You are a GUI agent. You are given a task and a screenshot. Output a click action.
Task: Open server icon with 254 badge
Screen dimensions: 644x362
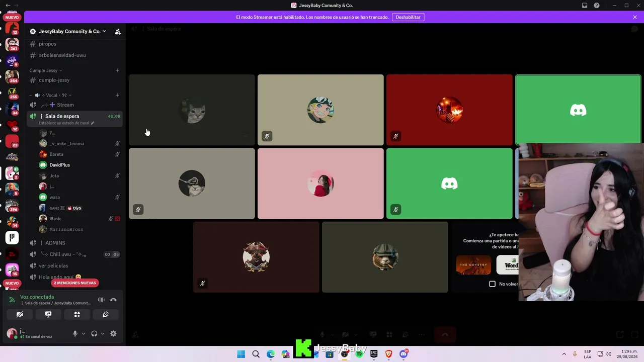click(12, 76)
